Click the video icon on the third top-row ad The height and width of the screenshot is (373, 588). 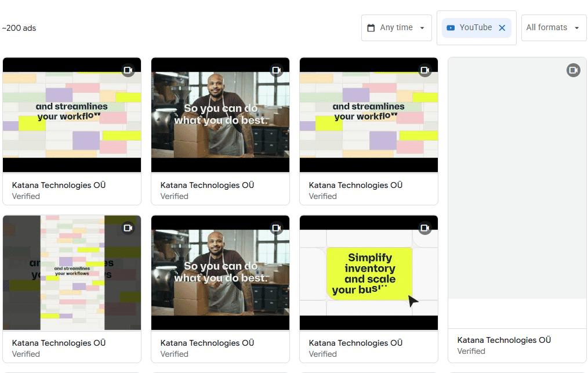pos(425,70)
